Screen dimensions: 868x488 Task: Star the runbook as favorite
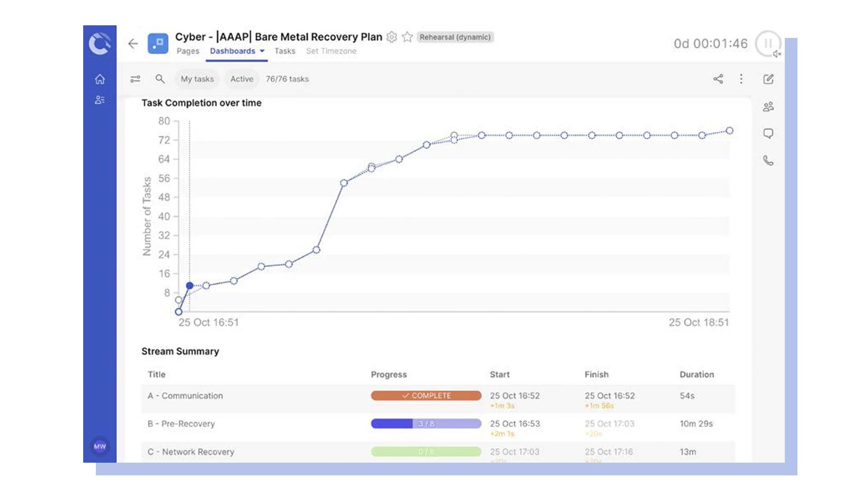coord(407,37)
